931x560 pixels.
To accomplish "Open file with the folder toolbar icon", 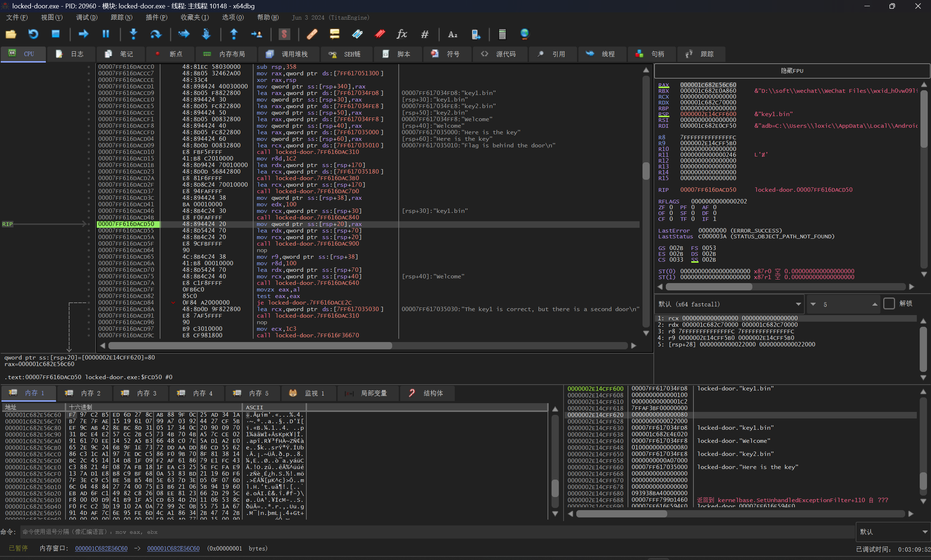I will point(11,34).
